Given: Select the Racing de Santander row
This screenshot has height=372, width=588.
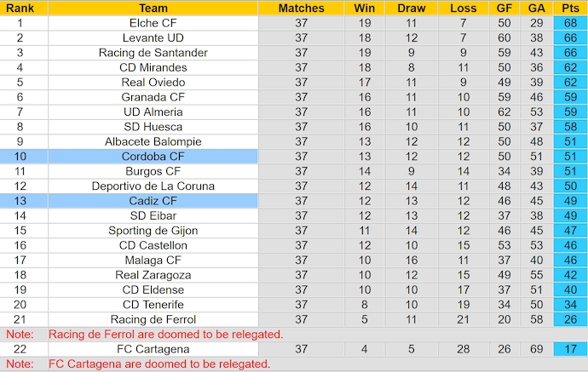Looking at the screenshot, I should pyautogui.click(x=153, y=53).
